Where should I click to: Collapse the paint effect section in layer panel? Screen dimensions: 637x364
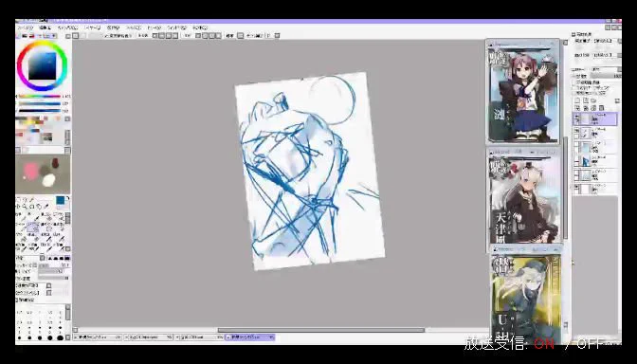click(x=573, y=34)
